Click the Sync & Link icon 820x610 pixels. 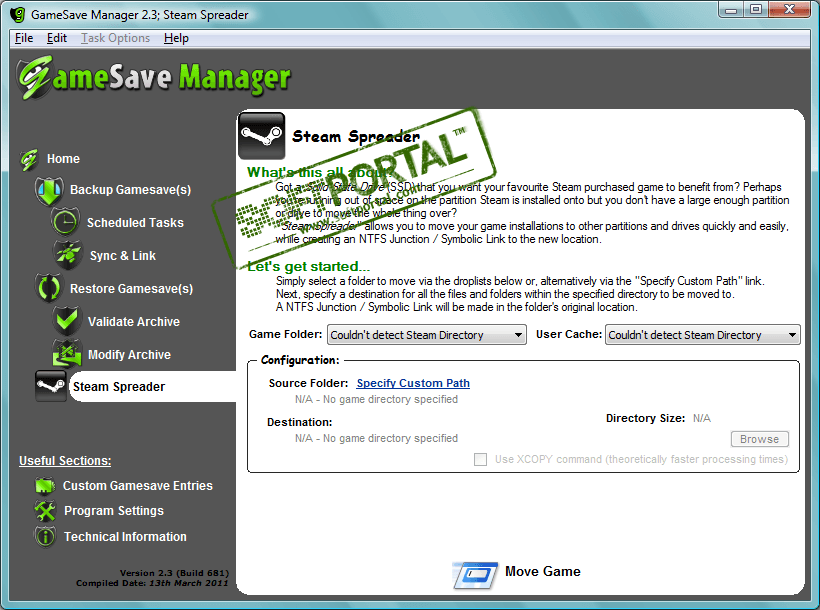[67, 255]
